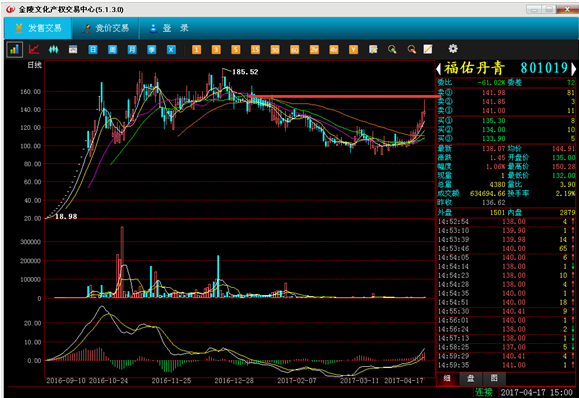Select the monthly 月 period icon
The width and height of the screenshot is (579, 398).
coord(132,49)
